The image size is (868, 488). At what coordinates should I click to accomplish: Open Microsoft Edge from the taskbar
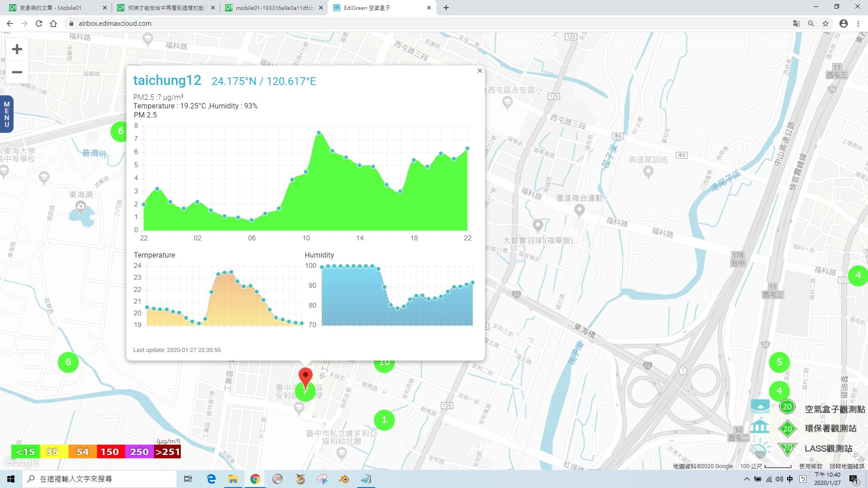[211, 479]
